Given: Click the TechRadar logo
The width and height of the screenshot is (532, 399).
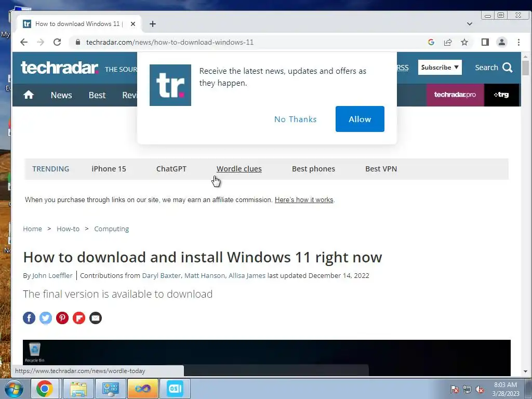Looking at the screenshot, I should tap(60, 68).
